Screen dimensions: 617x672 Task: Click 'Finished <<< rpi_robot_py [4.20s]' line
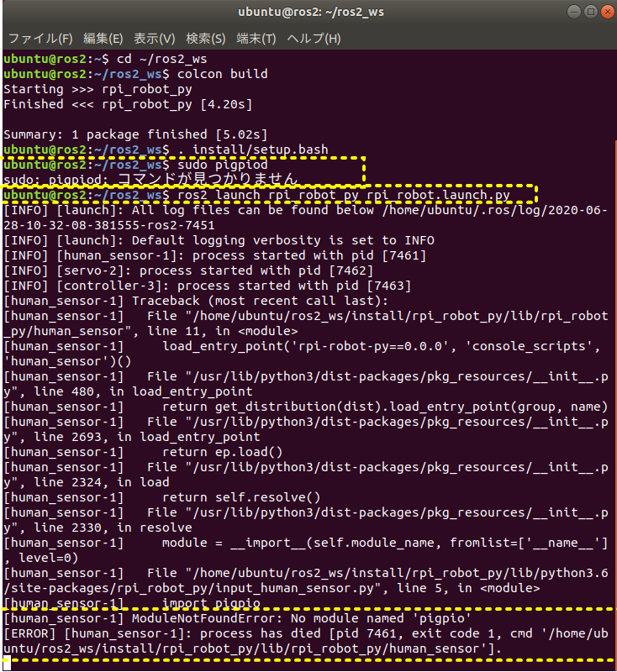pos(128,104)
